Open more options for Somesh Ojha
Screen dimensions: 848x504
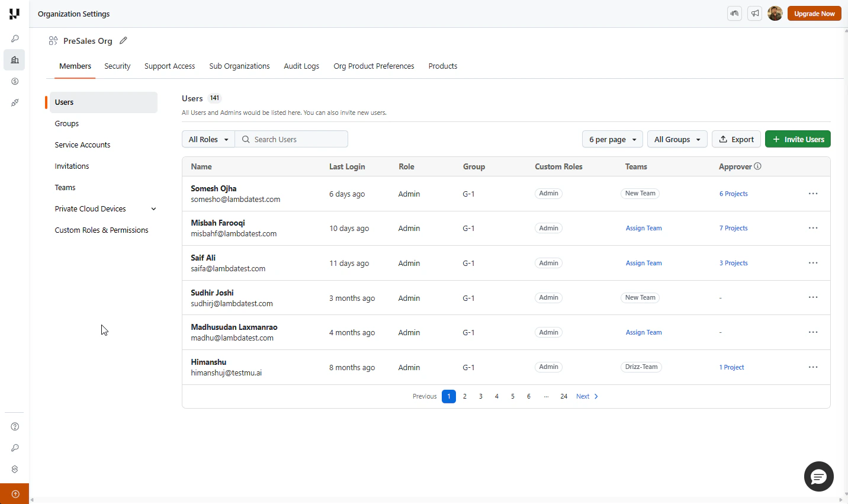tap(813, 194)
